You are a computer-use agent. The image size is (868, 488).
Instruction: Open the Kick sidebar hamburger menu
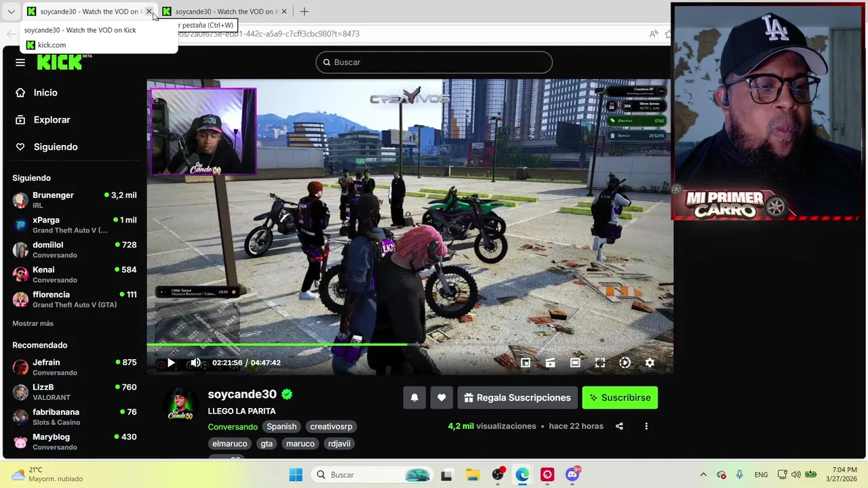click(20, 62)
